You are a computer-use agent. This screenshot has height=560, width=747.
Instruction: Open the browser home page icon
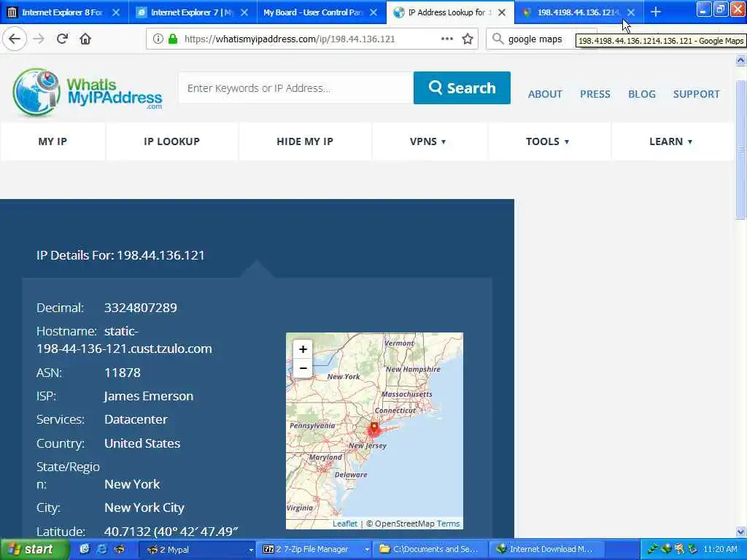(x=85, y=39)
